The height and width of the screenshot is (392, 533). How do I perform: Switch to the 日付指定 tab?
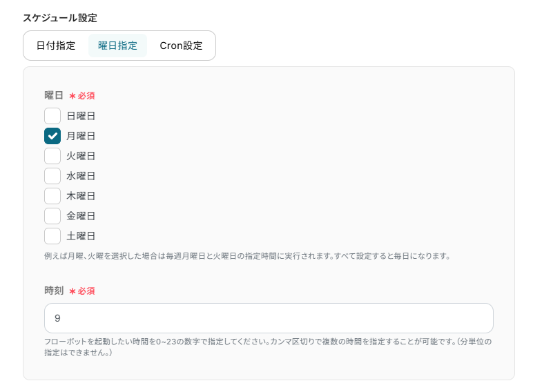56,46
